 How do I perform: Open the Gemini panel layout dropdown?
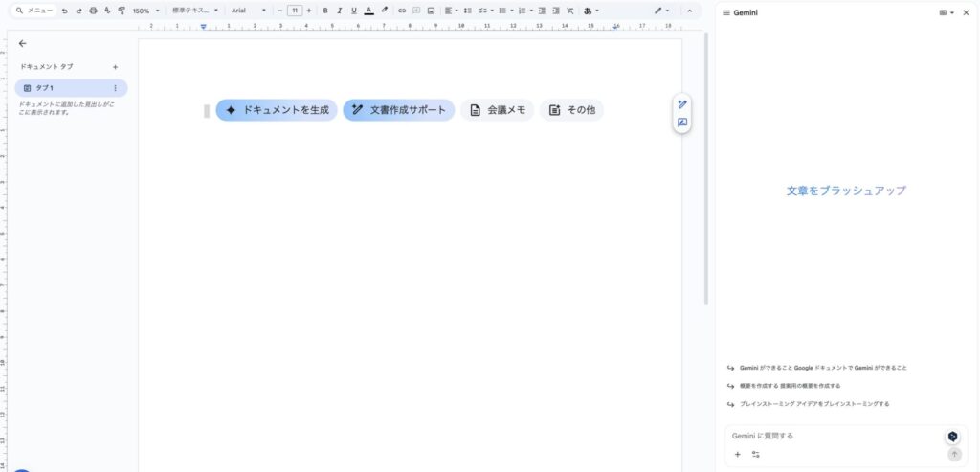947,12
